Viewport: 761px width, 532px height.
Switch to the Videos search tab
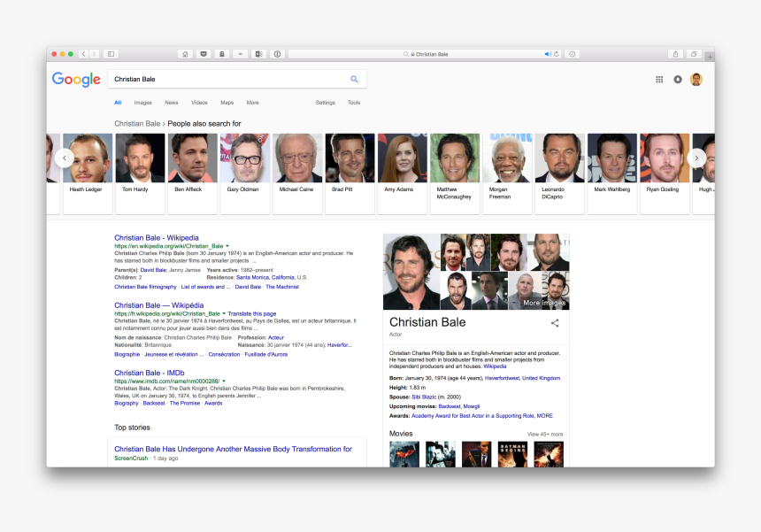199,103
